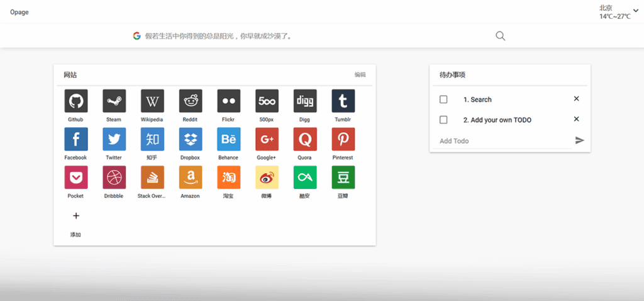
Task: Open the Steam shortcut icon
Action: (114, 101)
